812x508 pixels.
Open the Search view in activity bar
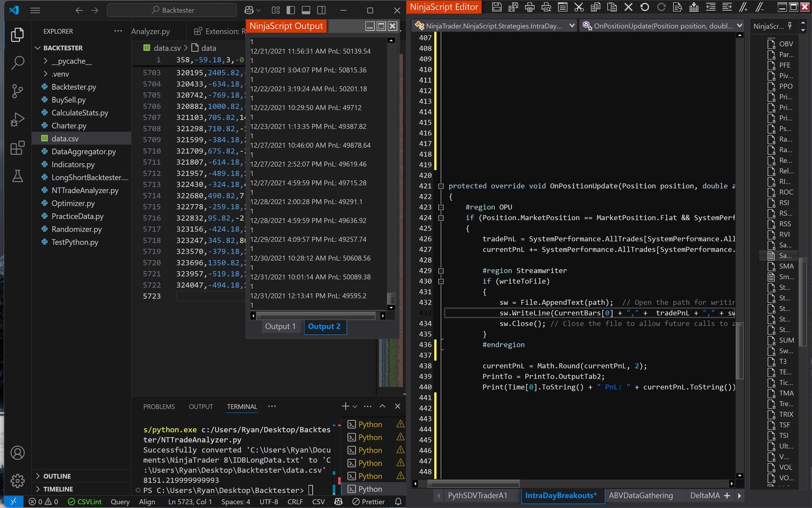click(17, 63)
